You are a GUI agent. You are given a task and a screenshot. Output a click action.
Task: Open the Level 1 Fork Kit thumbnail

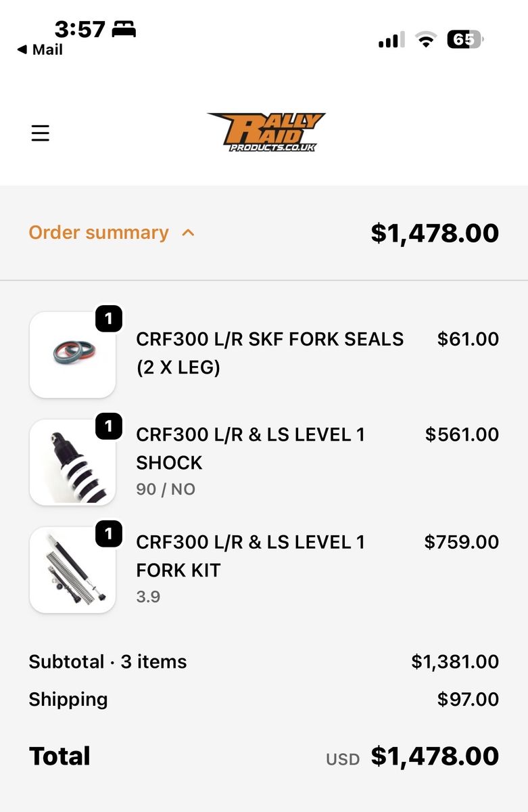tap(72, 570)
